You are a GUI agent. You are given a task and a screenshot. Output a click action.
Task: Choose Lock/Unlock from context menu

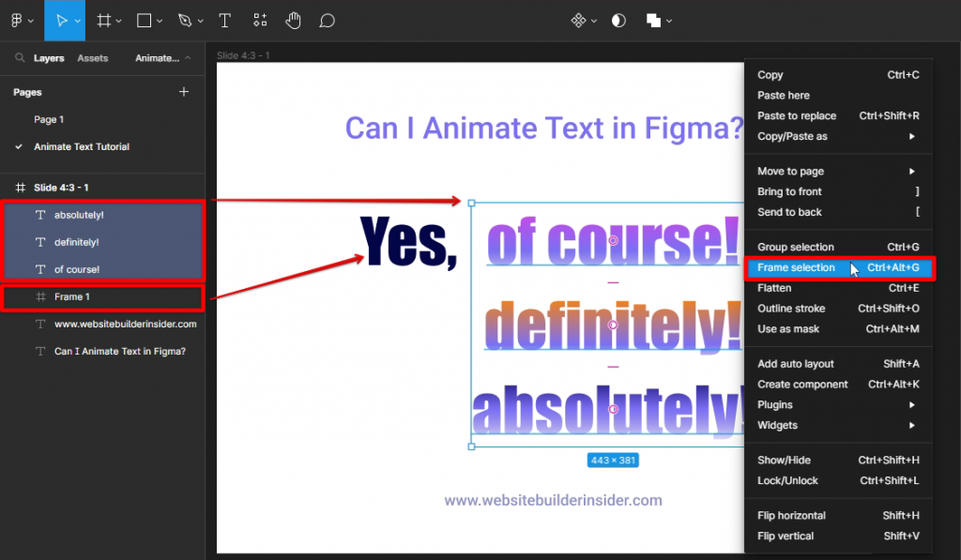pos(838,481)
